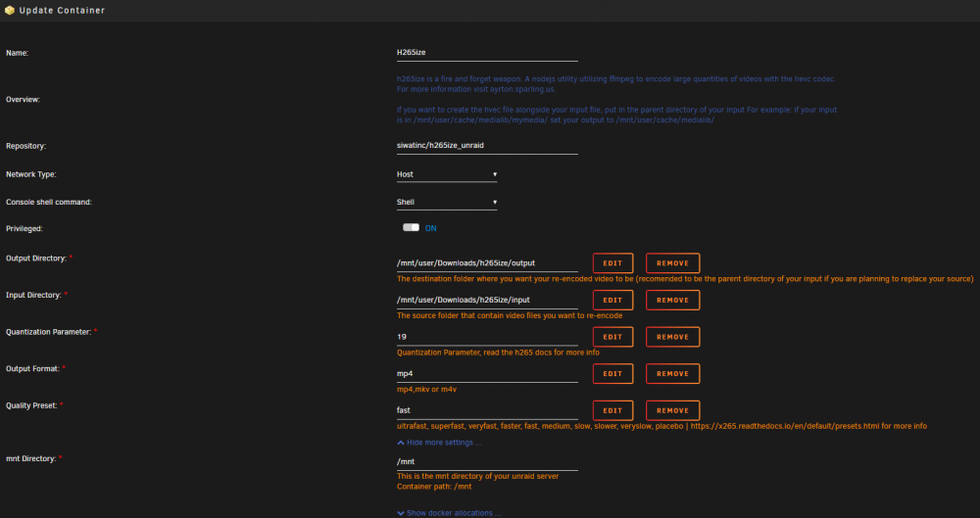Click the Output Format field with mp4
The image size is (980, 518).
(x=487, y=374)
